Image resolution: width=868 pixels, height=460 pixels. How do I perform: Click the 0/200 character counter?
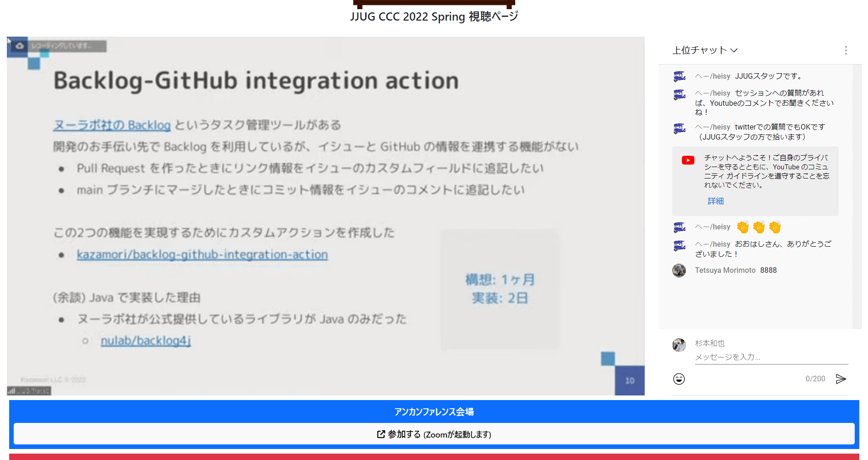point(815,379)
